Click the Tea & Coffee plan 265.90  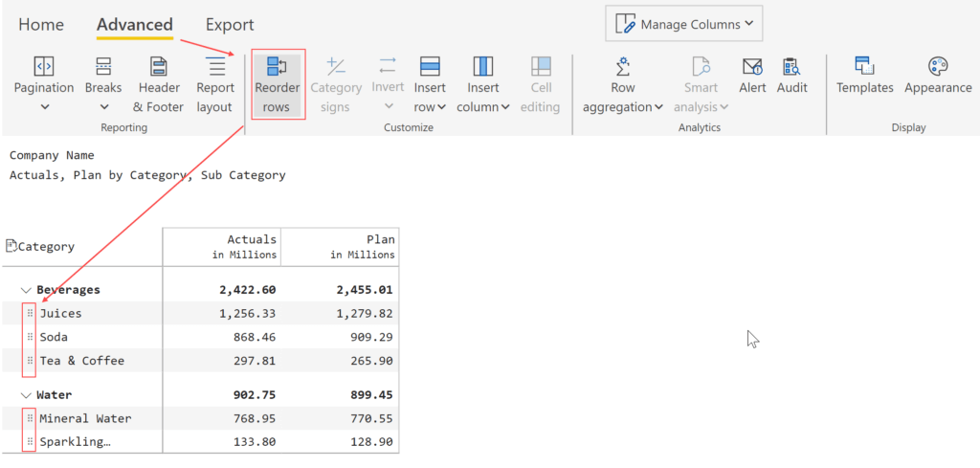[372, 361]
